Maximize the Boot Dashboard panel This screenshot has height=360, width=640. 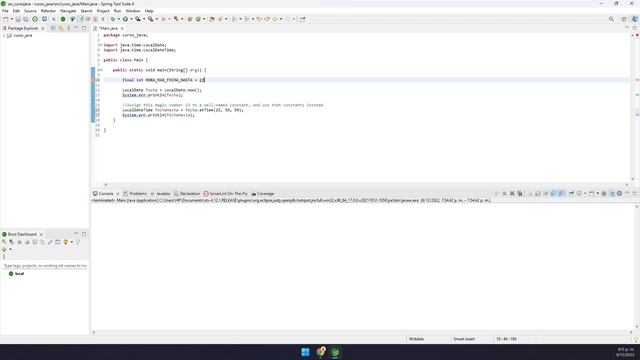[84, 234]
